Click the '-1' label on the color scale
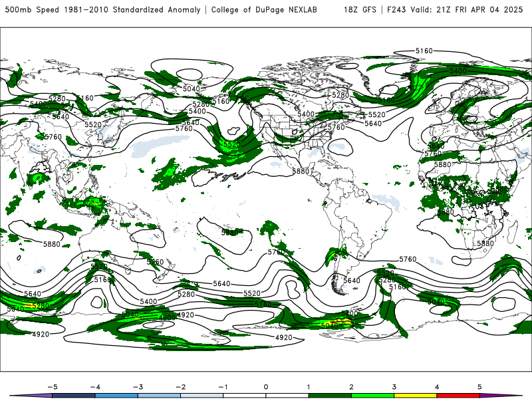The image size is (532, 399). point(223,387)
